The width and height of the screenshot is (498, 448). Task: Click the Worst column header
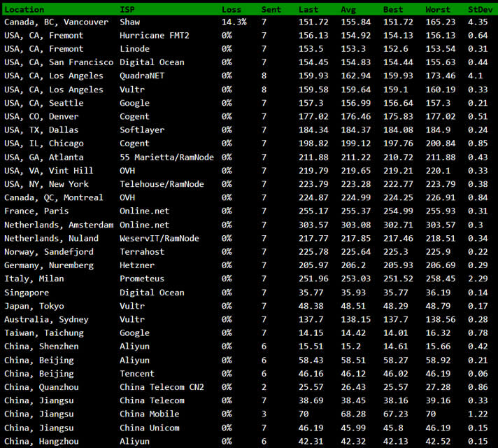(x=438, y=10)
